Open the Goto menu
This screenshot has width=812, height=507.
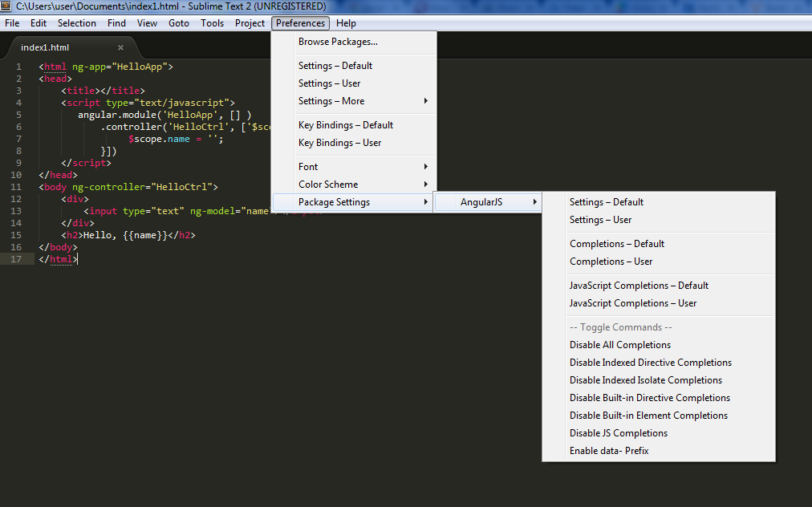coord(179,23)
